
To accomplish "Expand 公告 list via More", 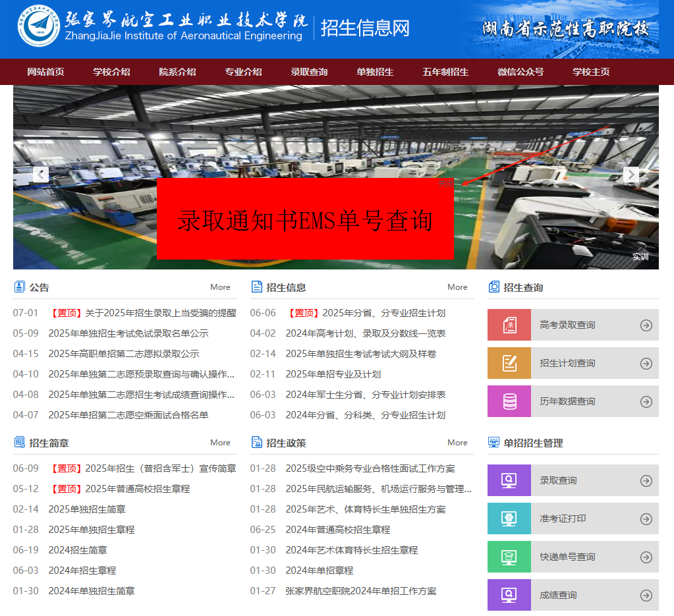I will [x=220, y=287].
